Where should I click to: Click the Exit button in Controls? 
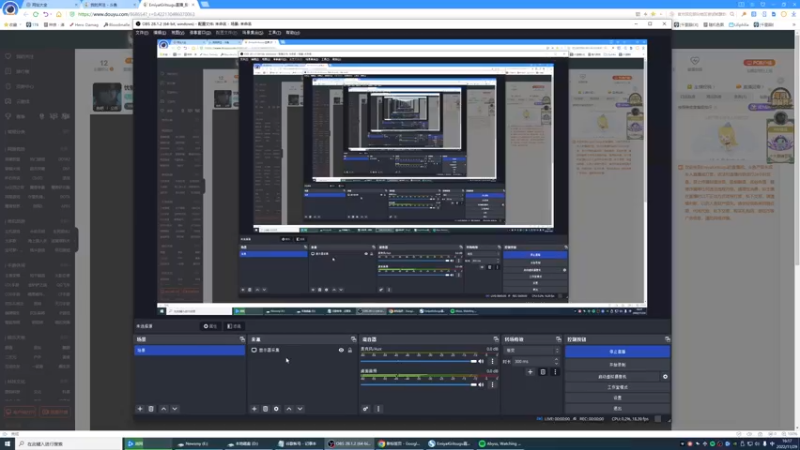click(617, 408)
